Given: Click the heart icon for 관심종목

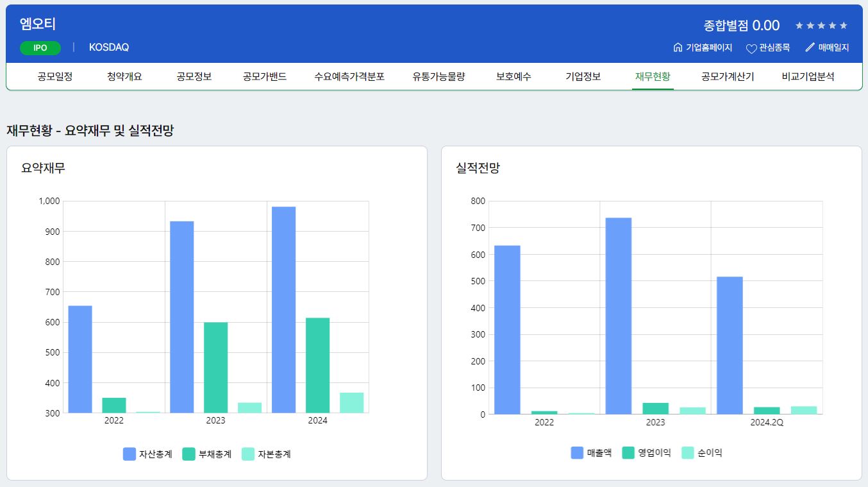Looking at the screenshot, I should (x=751, y=48).
